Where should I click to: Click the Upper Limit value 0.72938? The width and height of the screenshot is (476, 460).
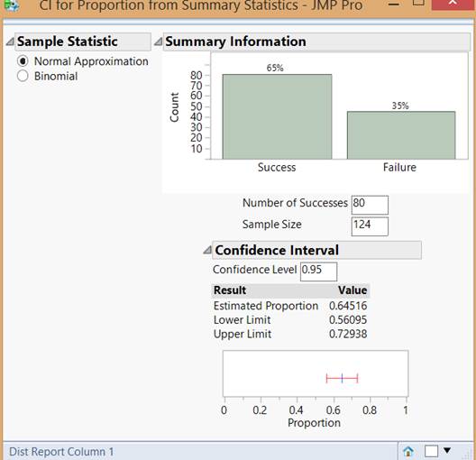pyautogui.click(x=348, y=334)
